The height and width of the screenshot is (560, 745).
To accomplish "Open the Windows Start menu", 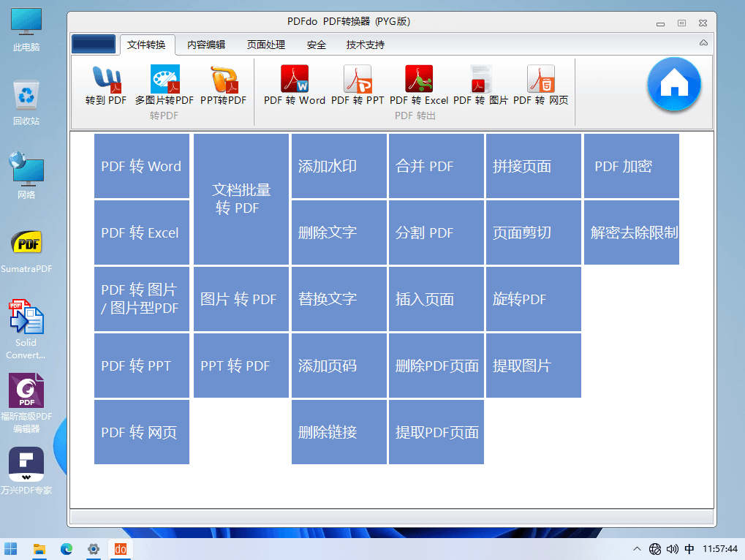I will 10,549.
